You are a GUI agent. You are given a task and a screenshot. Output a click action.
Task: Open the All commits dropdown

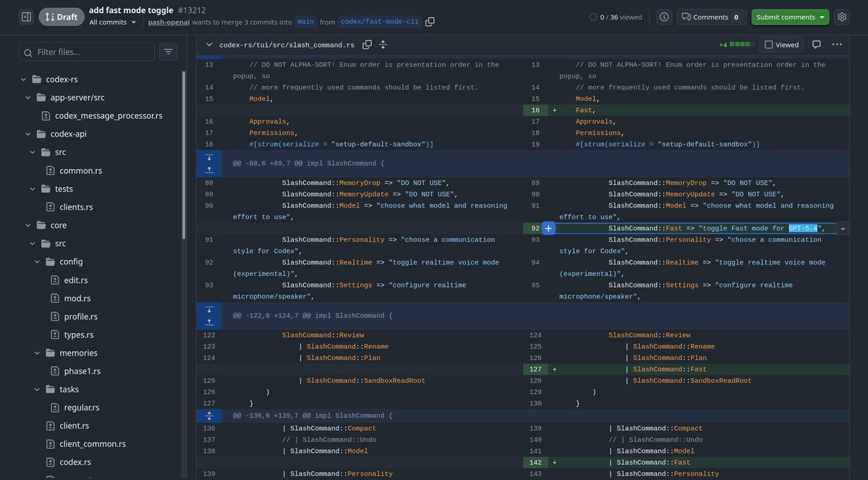pyautogui.click(x=113, y=22)
